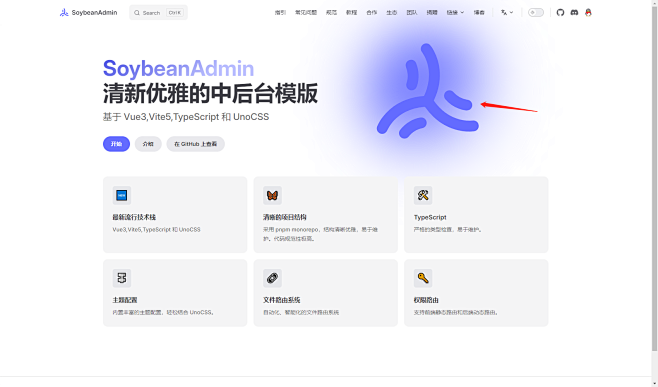This screenshot has width=658, height=387.
Task: Click the 清晰的项目结构 card title
Action: click(x=285, y=217)
